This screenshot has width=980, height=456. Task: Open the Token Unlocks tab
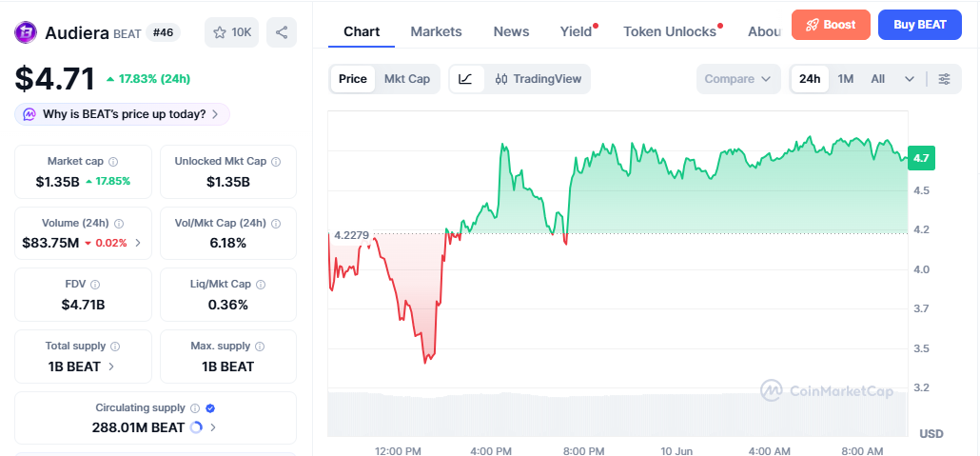coord(670,31)
